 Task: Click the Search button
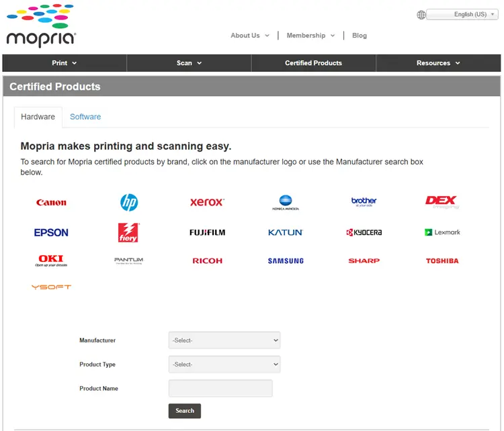coord(185,411)
